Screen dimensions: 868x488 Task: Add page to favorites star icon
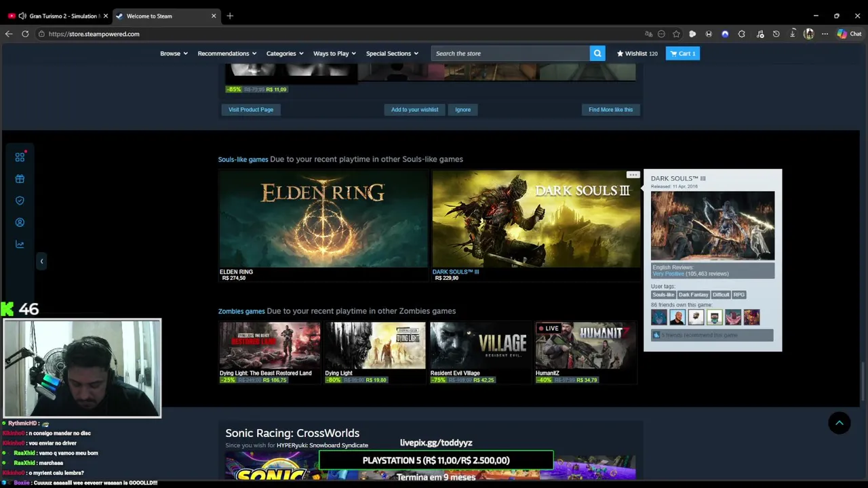tap(676, 34)
